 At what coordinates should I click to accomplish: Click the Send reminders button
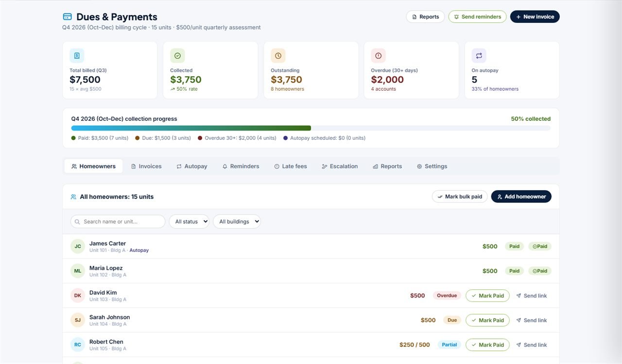point(477,17)
